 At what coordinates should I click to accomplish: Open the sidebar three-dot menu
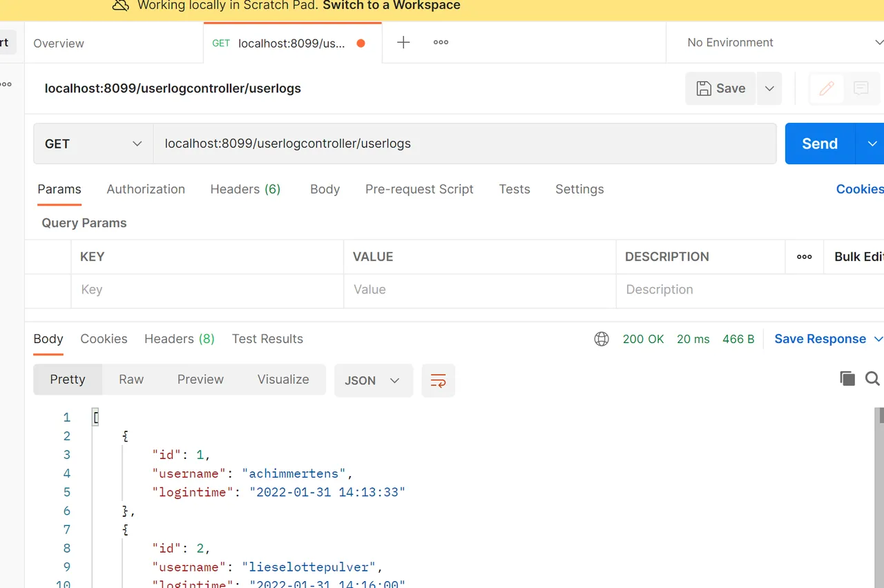point(6,84)
